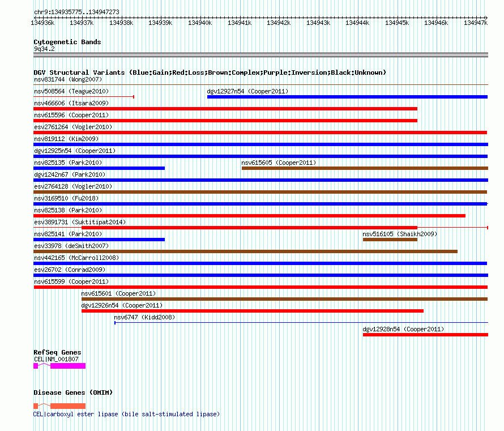Click the dgv12927n54 (Cooper2011) label text
The height and width of the screenshot is (431, 504).
click(247, 91)
